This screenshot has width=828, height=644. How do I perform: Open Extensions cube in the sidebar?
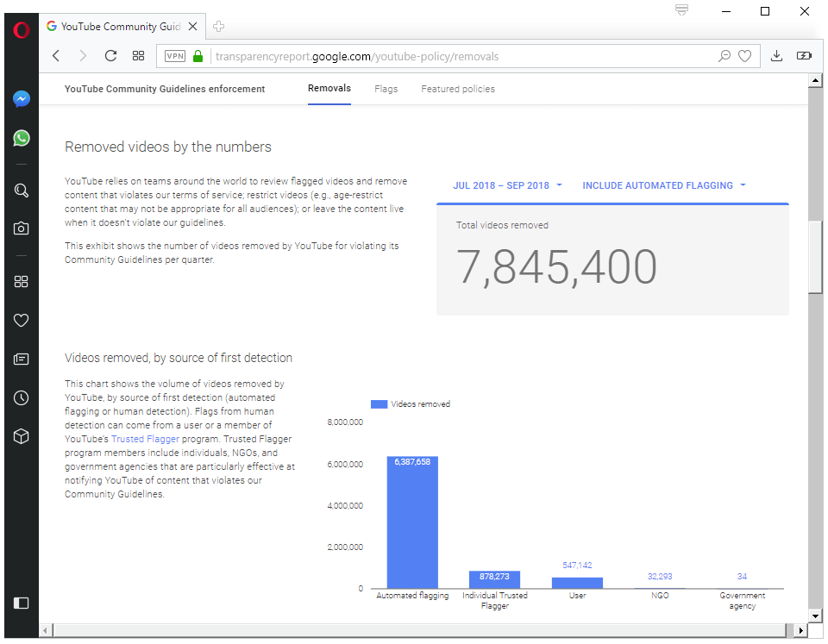click(21, 436)
